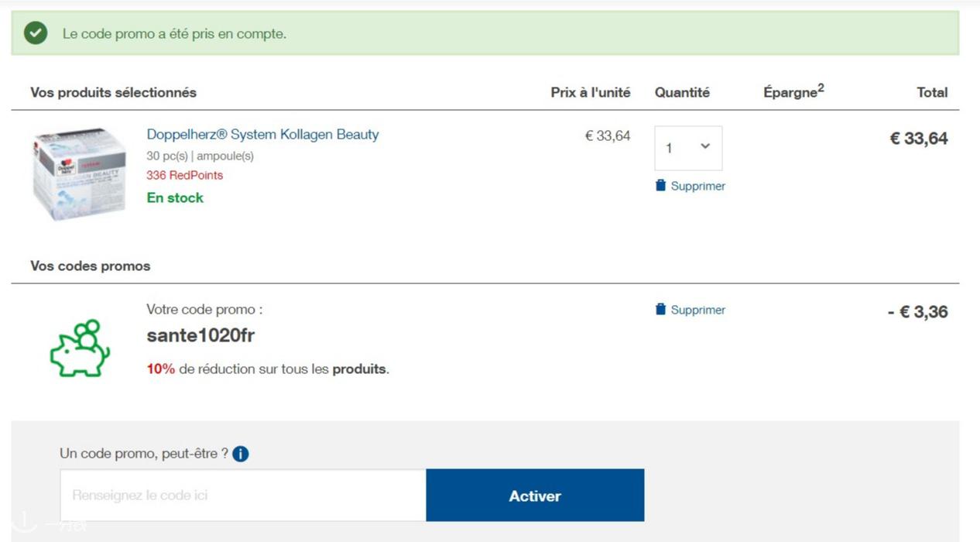
Task: Click the "Le code promo a été pris en compte" banner
Action: [485, 33]
